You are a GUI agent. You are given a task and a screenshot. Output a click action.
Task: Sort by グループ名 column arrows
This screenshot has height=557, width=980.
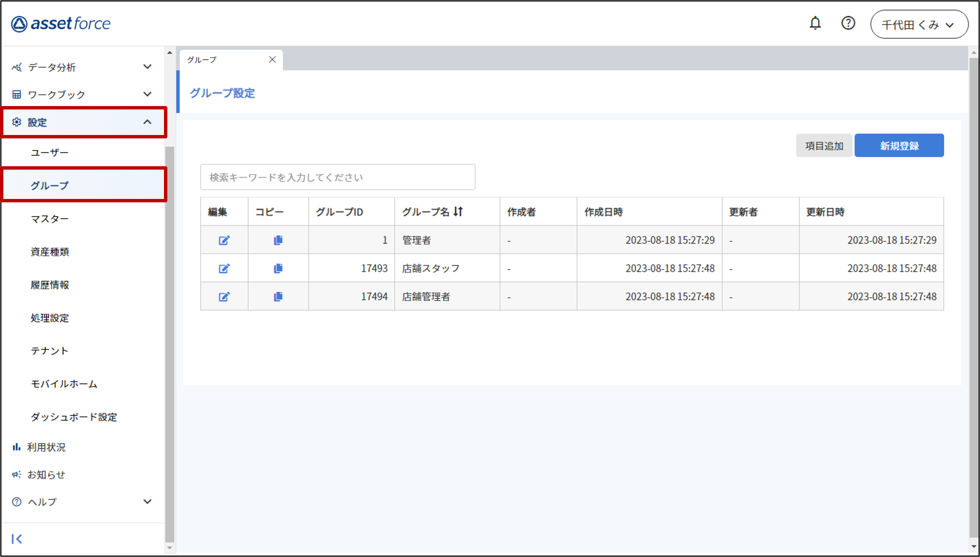tap(458, 211)
